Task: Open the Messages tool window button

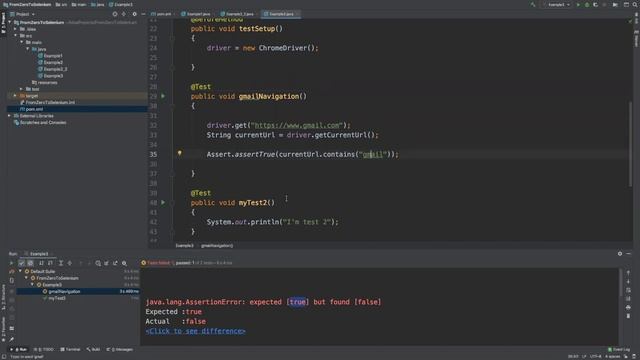Action: coord(120,349)
